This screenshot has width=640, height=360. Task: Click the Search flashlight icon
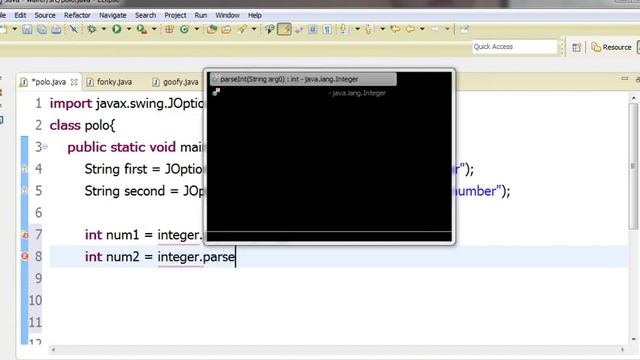(x=242, y=29)
